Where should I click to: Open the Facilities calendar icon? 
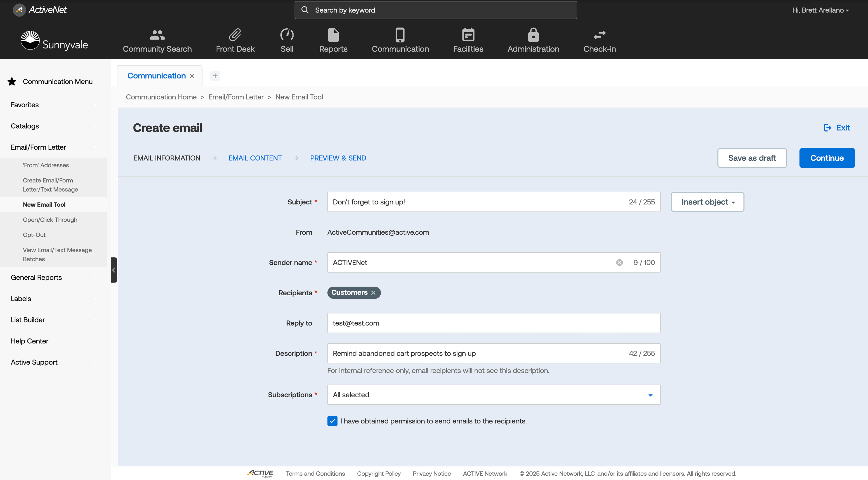click(x=468, y=35)
